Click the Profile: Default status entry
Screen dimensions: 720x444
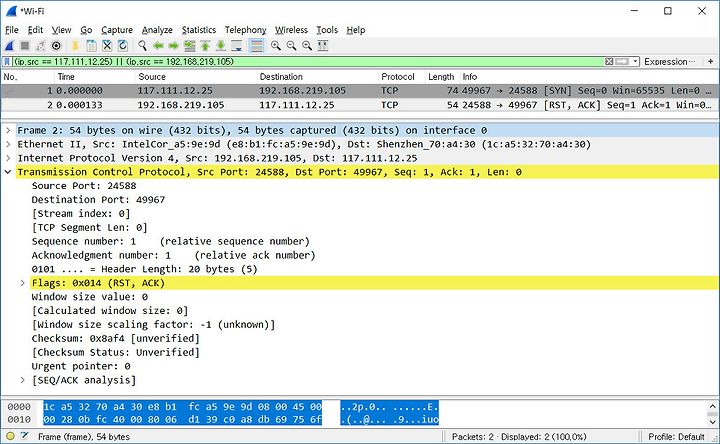(676, 437)
